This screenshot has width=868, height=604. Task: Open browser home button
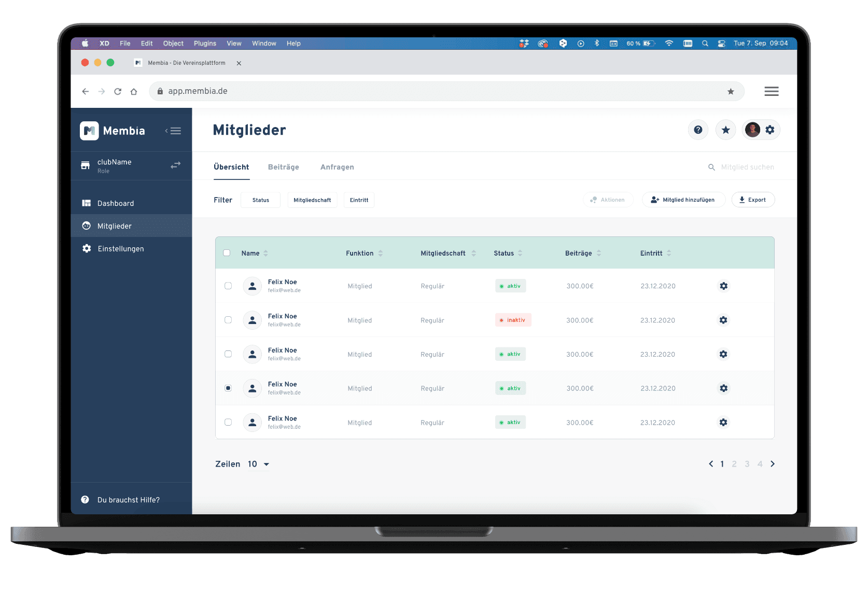pyautogui.click(x=134, y=91)
